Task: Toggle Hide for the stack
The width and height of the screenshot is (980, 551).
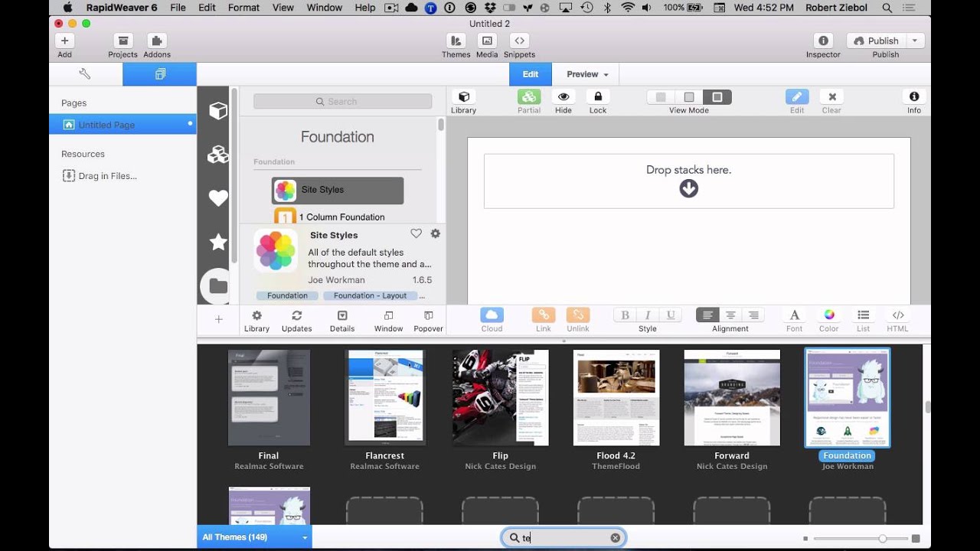Action: 563,96
